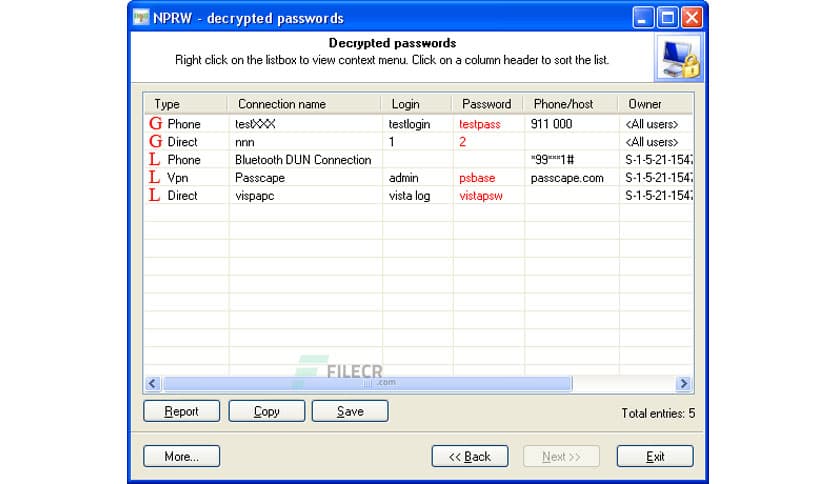Viewport: 836px width, 484px height.
Task: Close the NPRW window
Action: [x=692, y=18]
